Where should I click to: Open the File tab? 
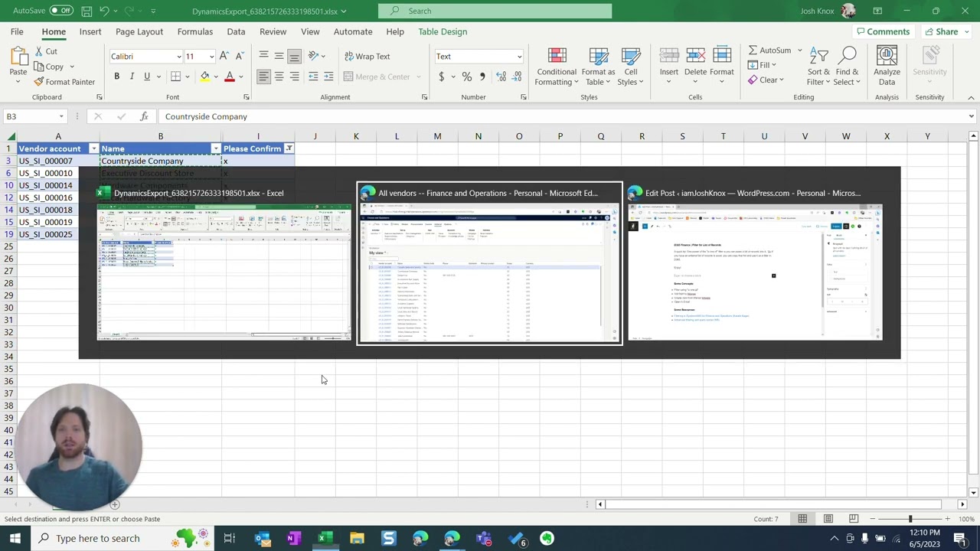17,31
